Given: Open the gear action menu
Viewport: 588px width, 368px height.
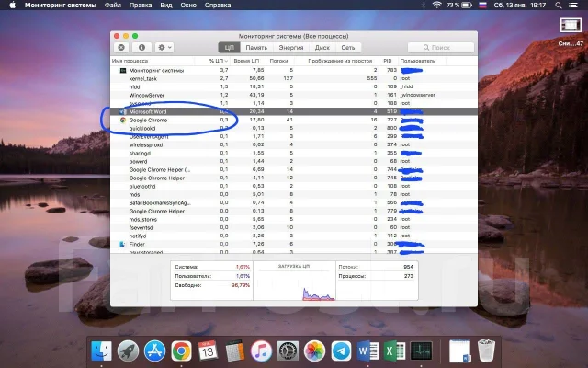Looking at the screenshot, I should coord(164,47).
